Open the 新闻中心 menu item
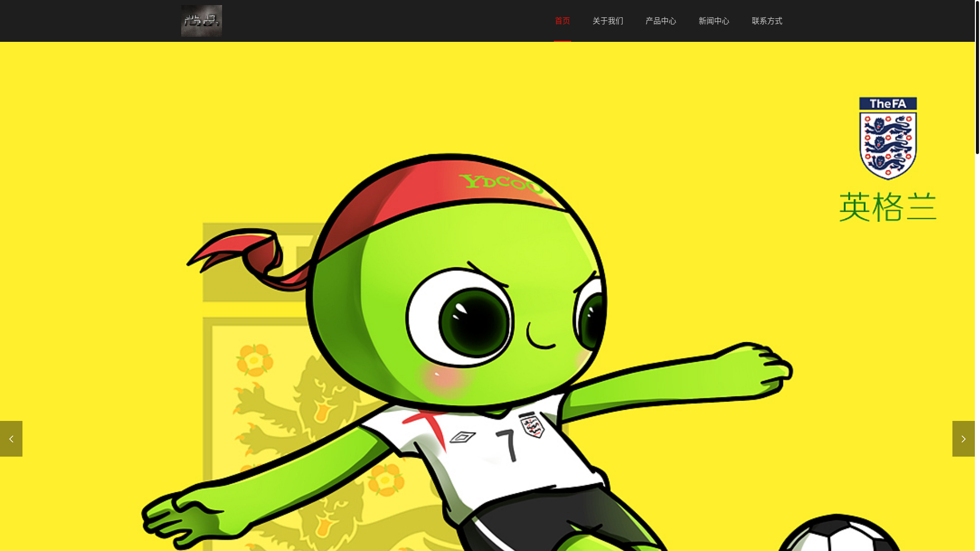980x551 pixels. point(714,21)
